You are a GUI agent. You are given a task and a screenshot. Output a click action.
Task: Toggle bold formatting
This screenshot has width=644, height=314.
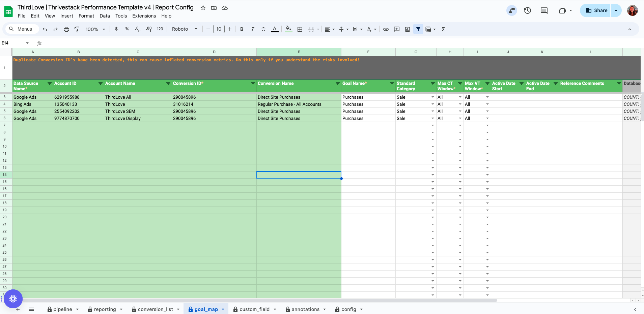click(x=242, y=29)
